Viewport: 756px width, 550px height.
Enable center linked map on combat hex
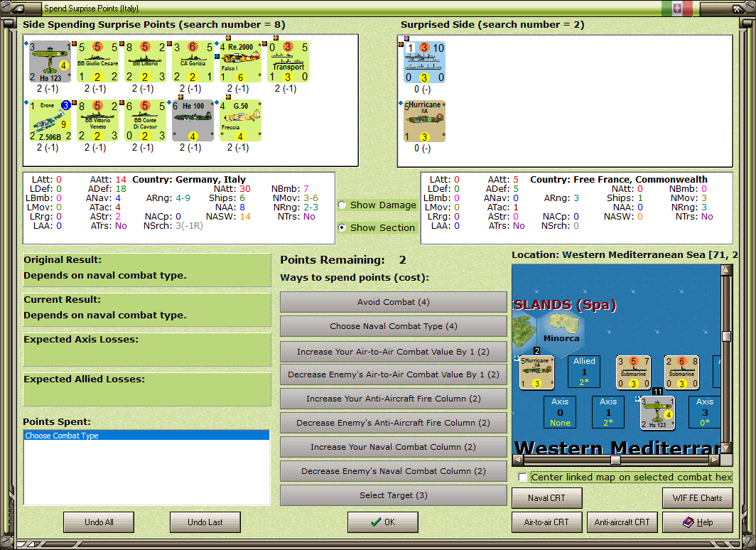point(523,477)
